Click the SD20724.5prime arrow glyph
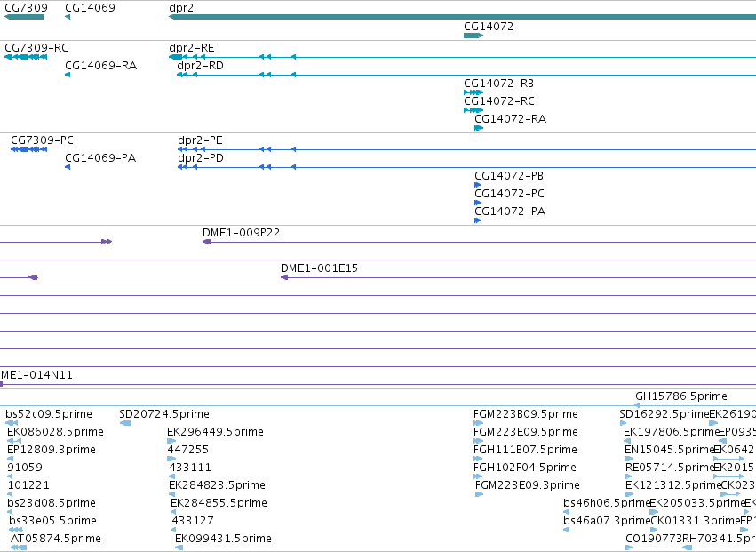Screen dimensions: 756x552 pyautogui.click(x=125, y=423)
